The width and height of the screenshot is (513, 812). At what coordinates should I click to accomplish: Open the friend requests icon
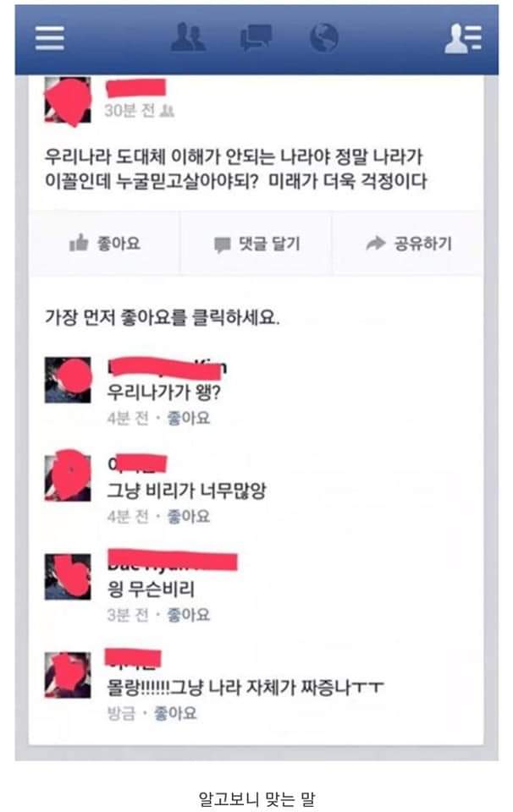(x=188, y=37)
